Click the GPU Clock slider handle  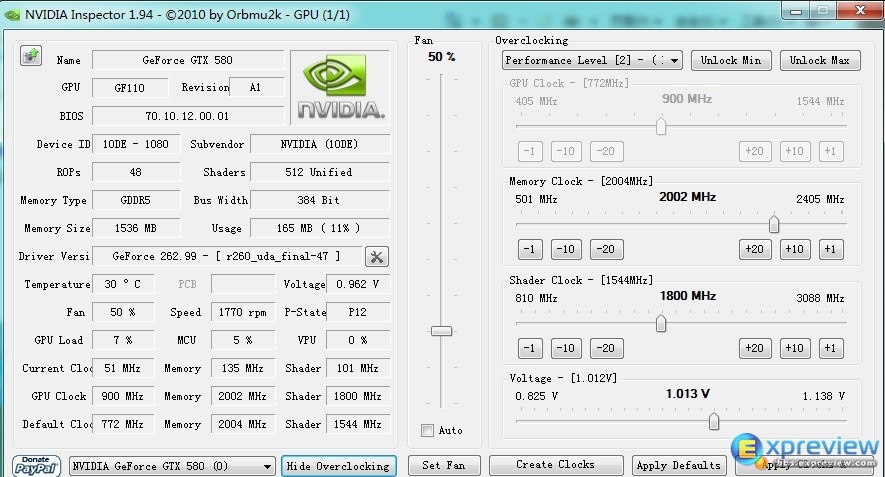point(661,126)
